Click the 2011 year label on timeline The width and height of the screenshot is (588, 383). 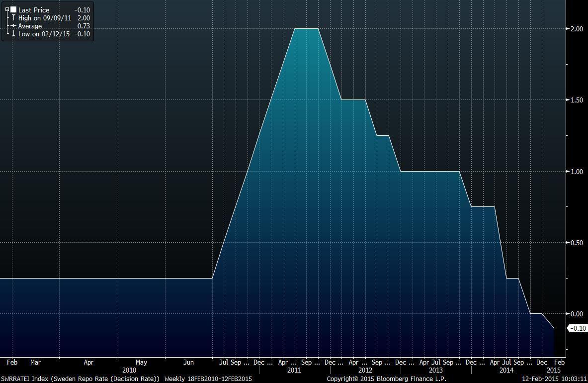(x=294, y=370)
